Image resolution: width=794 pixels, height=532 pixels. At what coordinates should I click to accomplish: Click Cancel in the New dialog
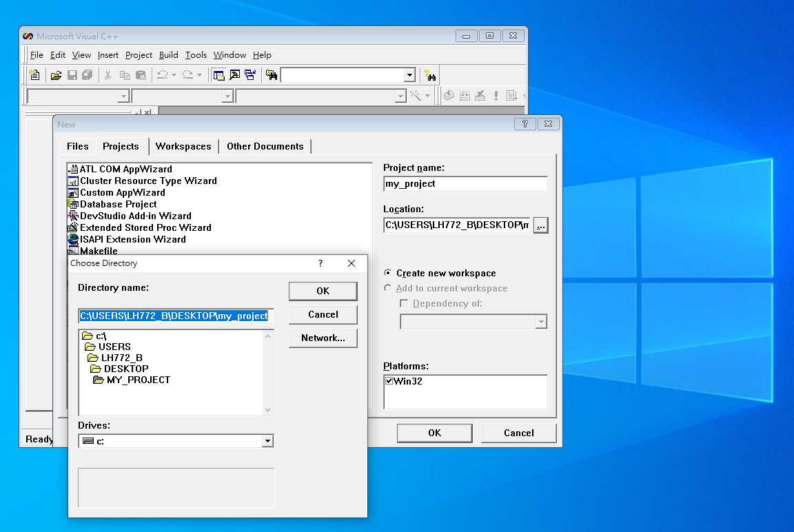tap(518, 433)
